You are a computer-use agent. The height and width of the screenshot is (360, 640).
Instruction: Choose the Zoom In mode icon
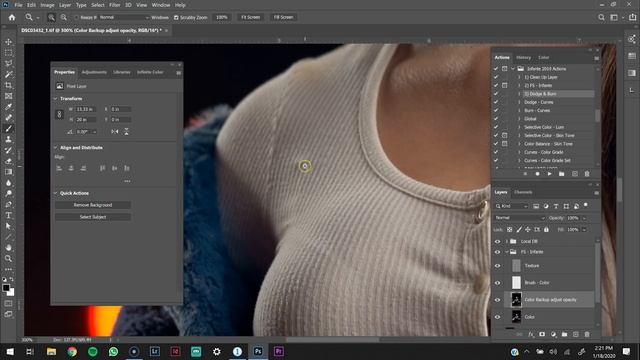(x=51, y=17)
